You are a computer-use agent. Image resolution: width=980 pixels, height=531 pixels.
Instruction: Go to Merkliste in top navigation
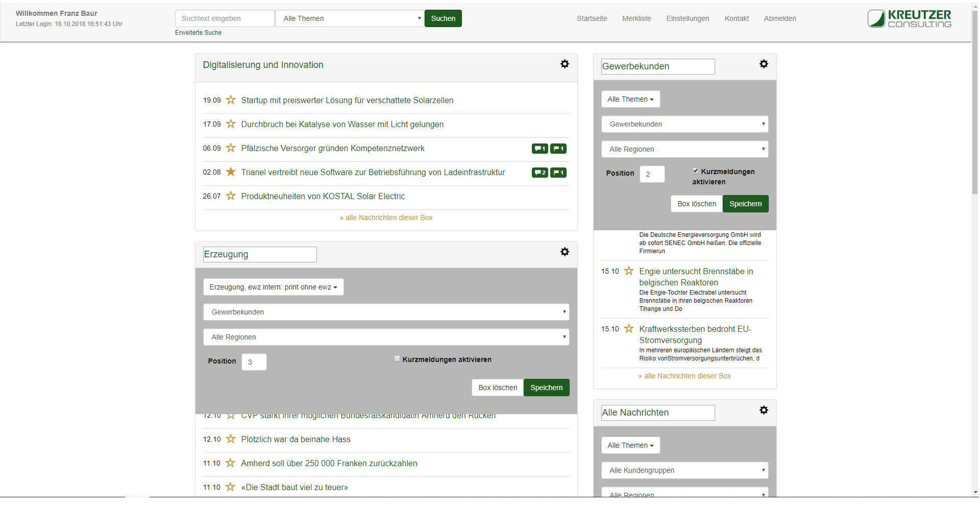tap(636, 19)
